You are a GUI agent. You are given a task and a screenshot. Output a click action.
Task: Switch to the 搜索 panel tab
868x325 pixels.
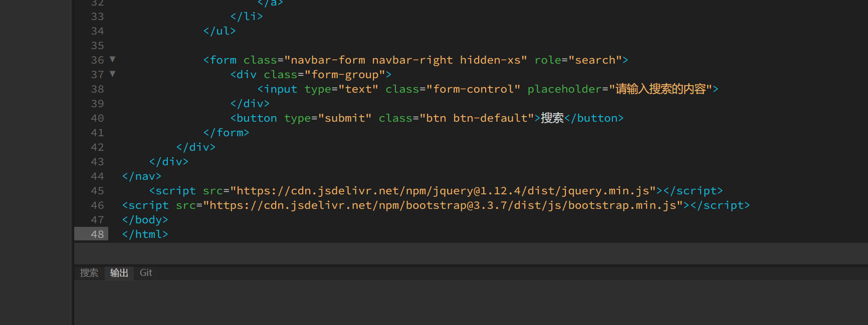tap(89, 273)
